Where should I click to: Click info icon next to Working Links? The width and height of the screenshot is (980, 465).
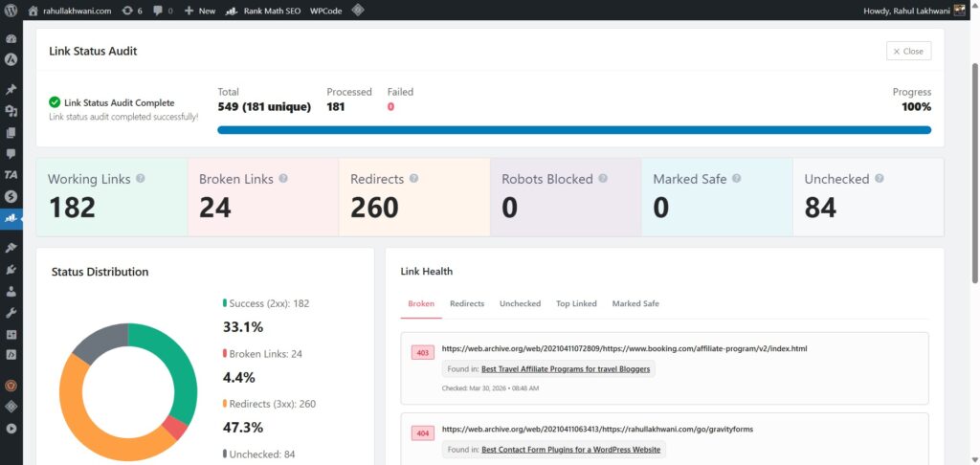tap(141, 179)
